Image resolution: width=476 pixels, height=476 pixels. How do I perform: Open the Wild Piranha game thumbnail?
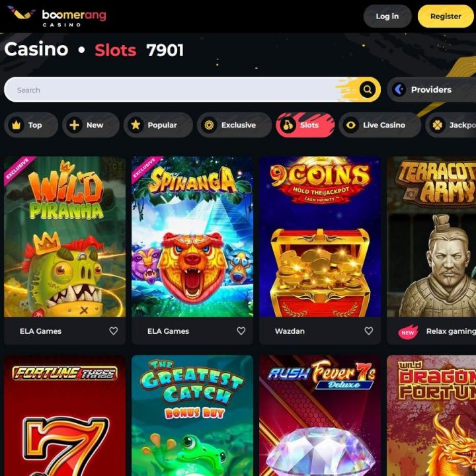point(65,237)
